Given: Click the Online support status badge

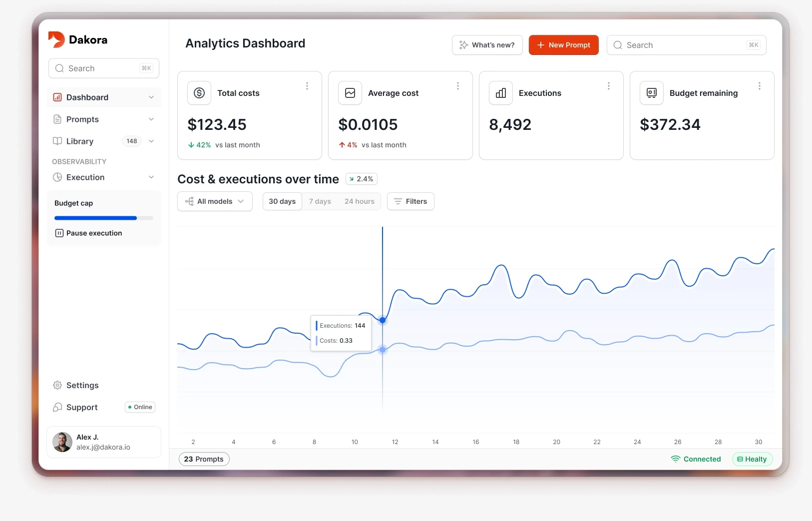Looking at the screenshot, I should pyautogui.click(x=139, y=407).
